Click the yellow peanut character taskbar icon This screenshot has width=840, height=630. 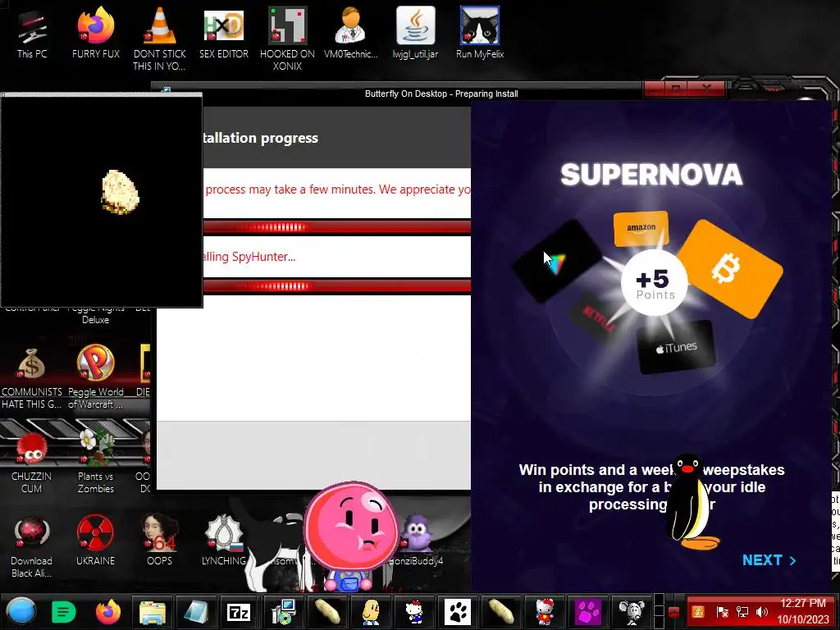[x=371, y=611]
